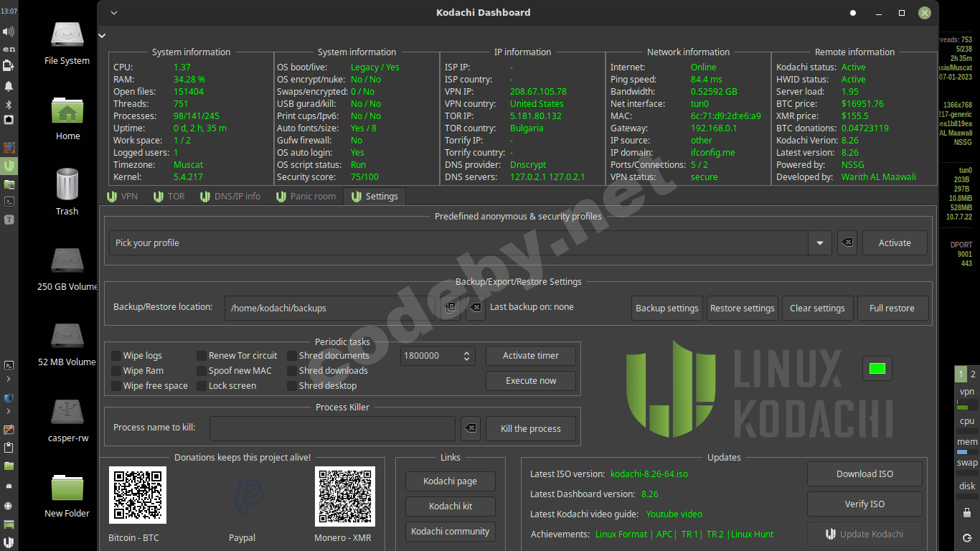Screen dimensions: 980x551
Task: Click the Kill the process button
Action: point(531,428)
